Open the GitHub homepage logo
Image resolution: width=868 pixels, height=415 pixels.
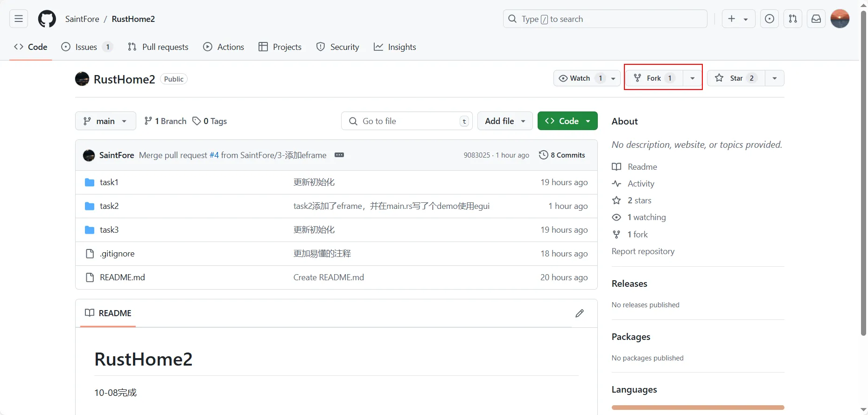tap(47, 19)
